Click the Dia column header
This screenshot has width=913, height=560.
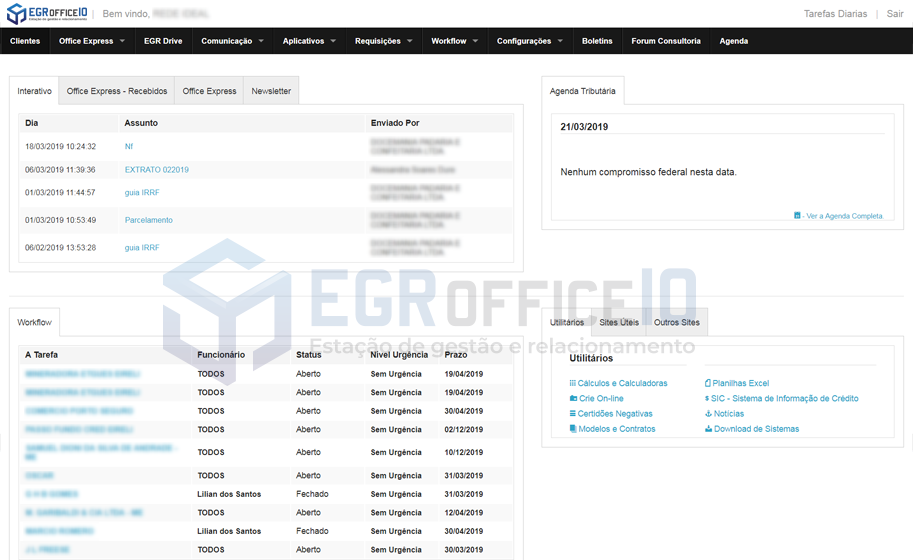tap(31, 123)
